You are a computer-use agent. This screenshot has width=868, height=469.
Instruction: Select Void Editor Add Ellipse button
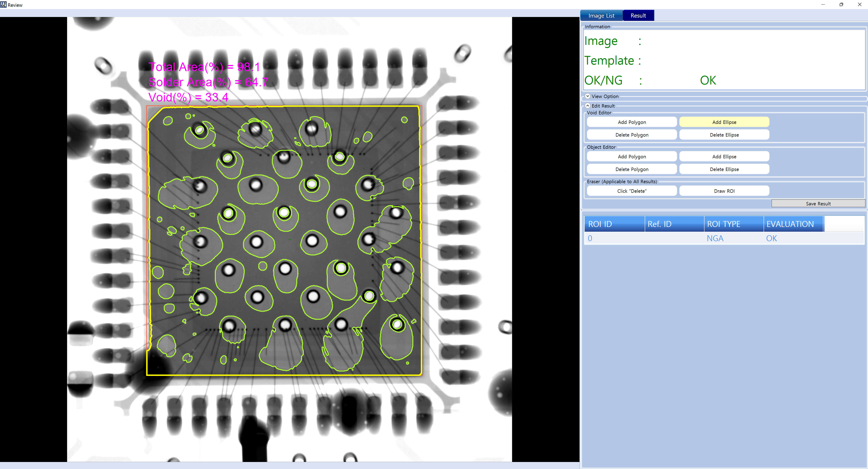(x=724, y=122)
